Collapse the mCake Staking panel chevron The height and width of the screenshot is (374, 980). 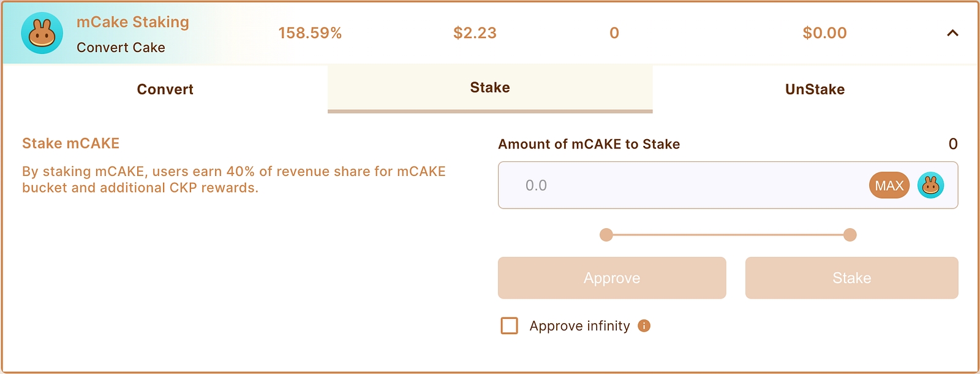[x=952, y=33]
